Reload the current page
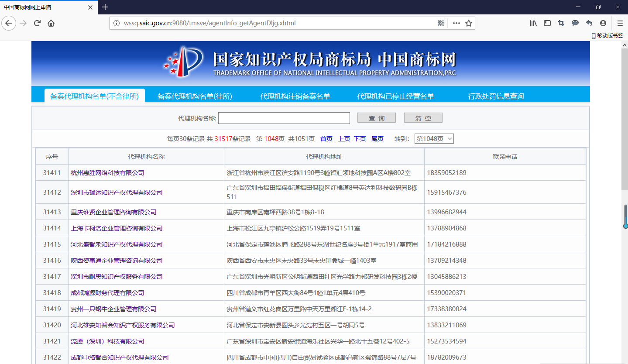This screenshot has height=364, width=628. [x=37, y=23]
